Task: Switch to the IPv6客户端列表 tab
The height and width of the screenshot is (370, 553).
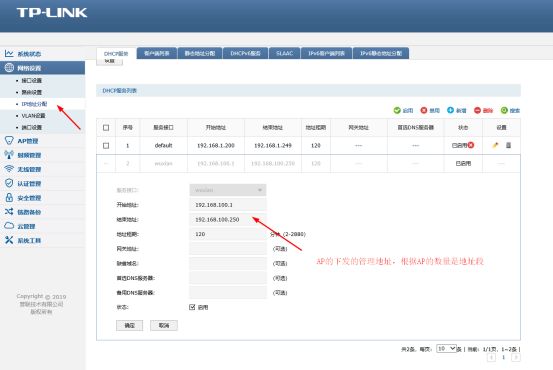Action: 326,53
